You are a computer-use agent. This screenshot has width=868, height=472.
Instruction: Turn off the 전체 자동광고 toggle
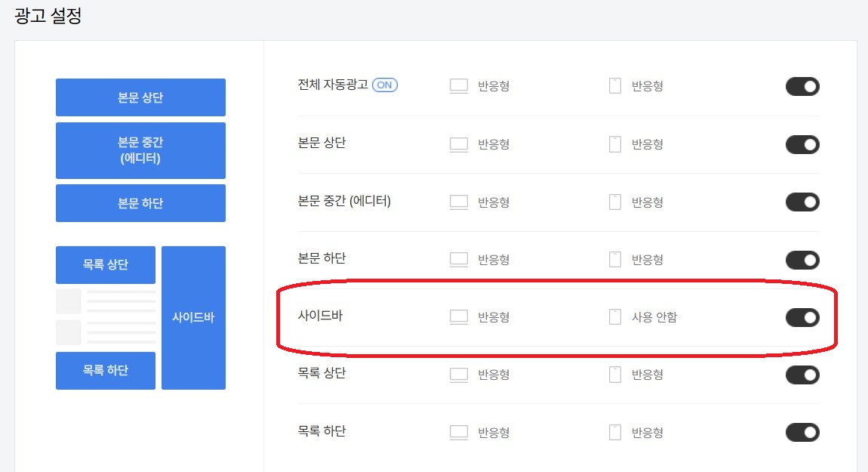tap(802, 86)
